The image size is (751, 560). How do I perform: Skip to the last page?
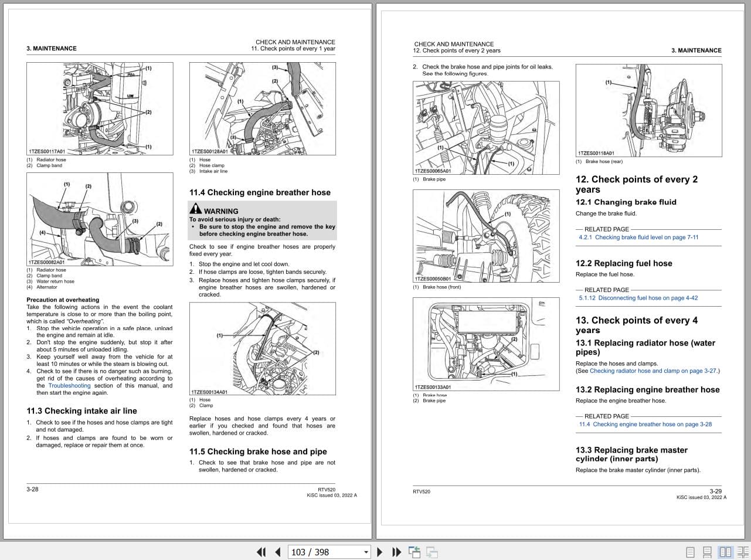[x=397, y=552]
